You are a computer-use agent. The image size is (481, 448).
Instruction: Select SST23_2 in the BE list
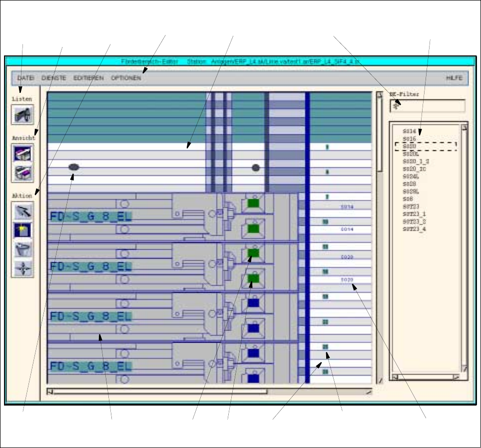tap(414, 221)
